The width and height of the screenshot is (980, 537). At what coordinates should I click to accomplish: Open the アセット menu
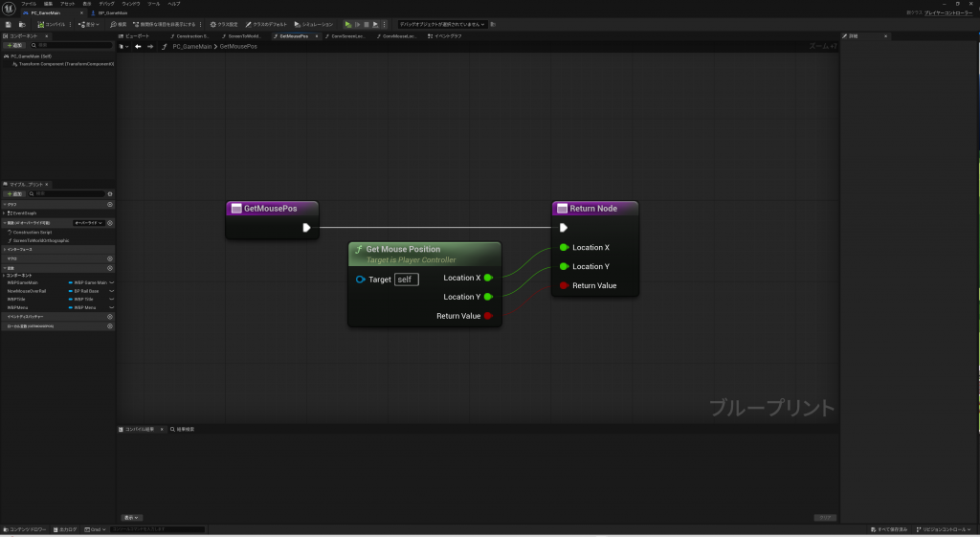click(68, 4)
